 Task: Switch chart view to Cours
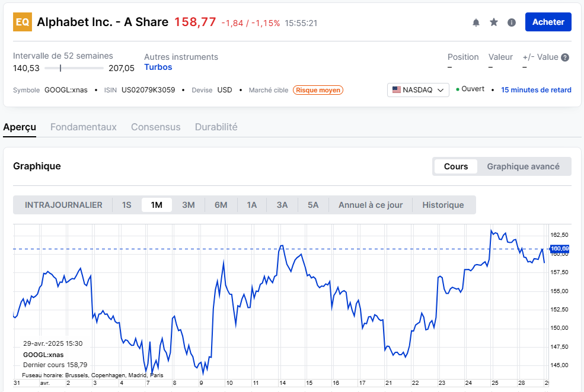[456, 166]
